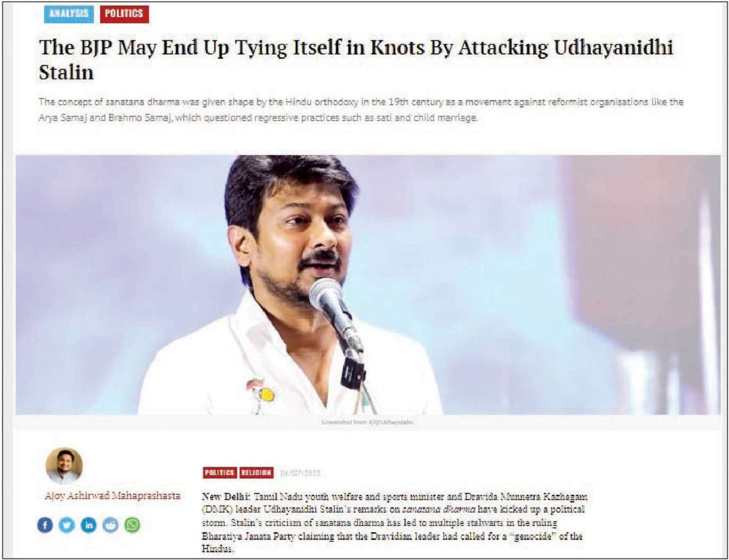This screenshot has height=560, width=729.
Task: Share the article via WhatsApp
Action: point(132,526)
